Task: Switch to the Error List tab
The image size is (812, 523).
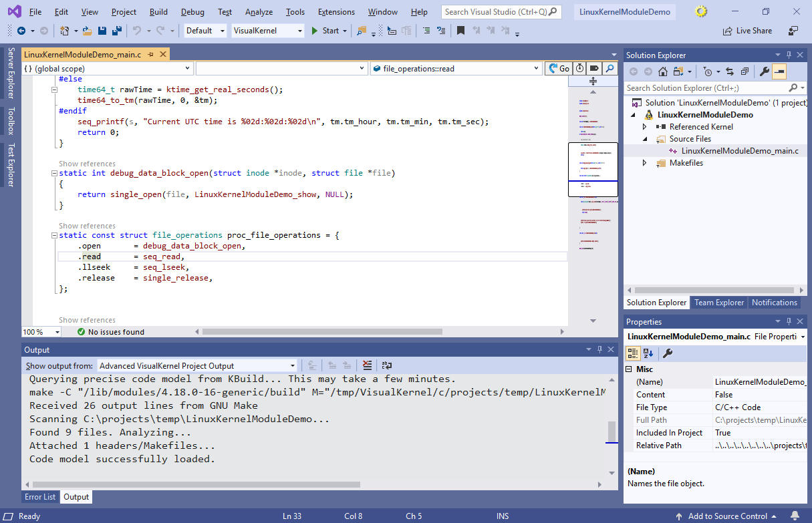Action: (x=41, y=497)
